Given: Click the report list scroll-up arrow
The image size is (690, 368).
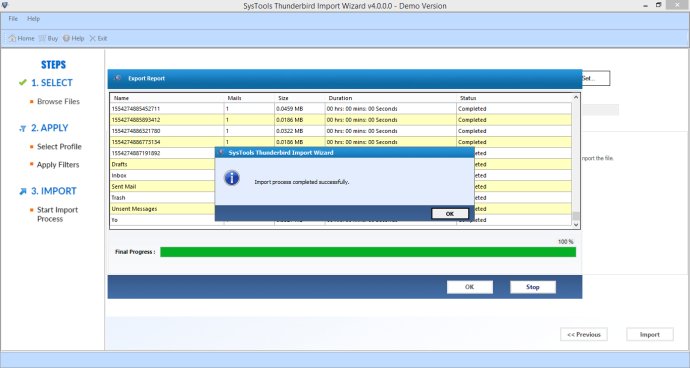Looking at the screenshot, I should 576,97.
